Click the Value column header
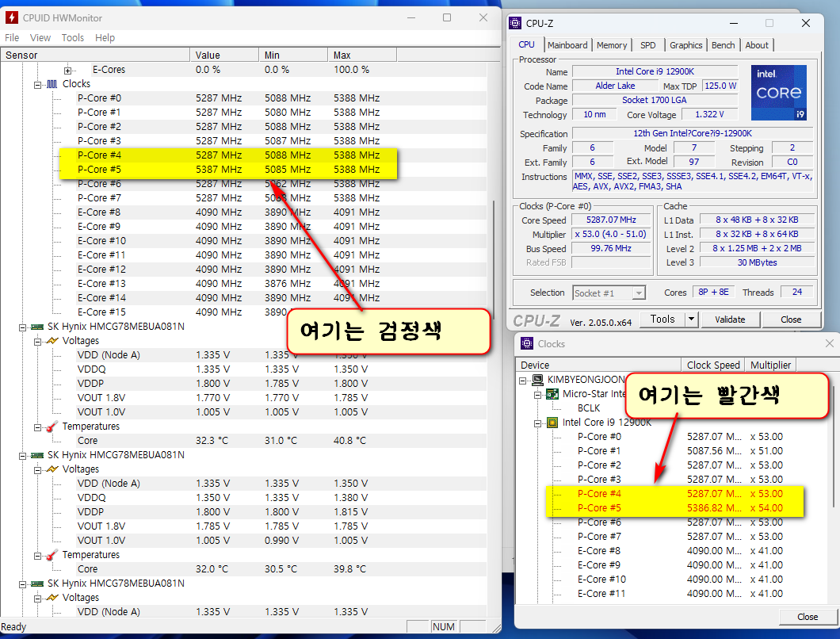840x639 pixels. click(224, 55)
